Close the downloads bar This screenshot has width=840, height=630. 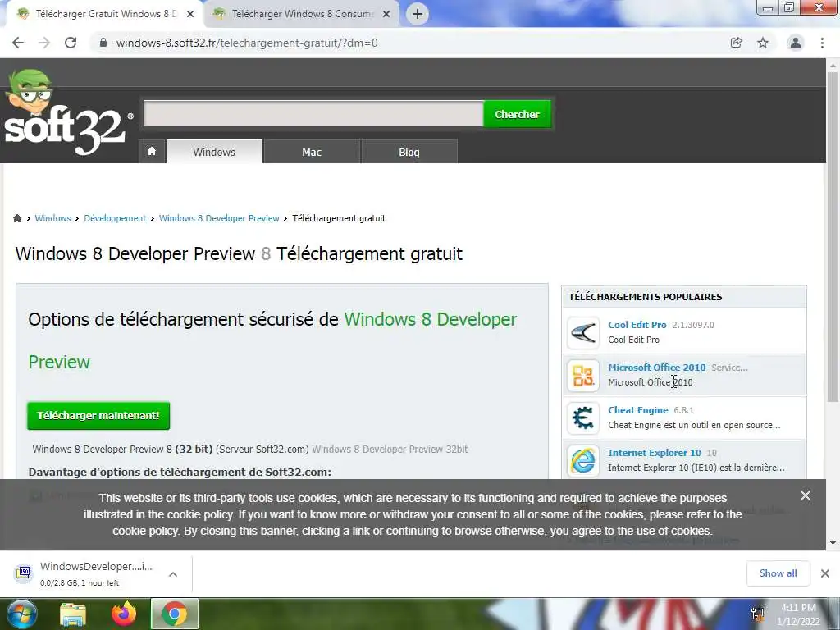[825, 573]
